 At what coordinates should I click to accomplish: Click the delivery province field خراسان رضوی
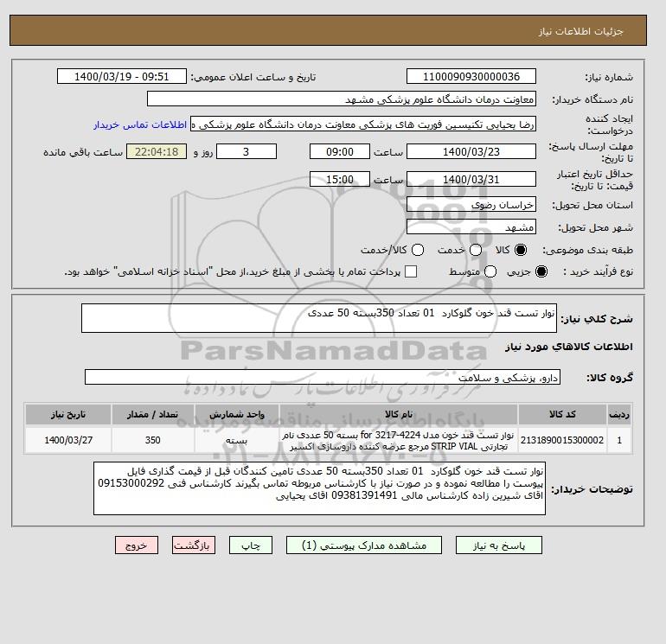[x=471, y=205]
